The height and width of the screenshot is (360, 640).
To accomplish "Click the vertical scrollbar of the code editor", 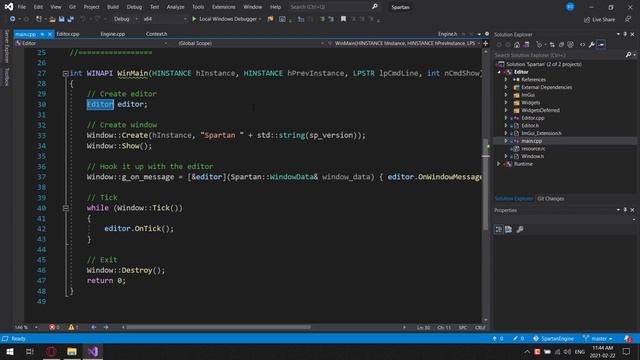I will [x=486, y=184].
